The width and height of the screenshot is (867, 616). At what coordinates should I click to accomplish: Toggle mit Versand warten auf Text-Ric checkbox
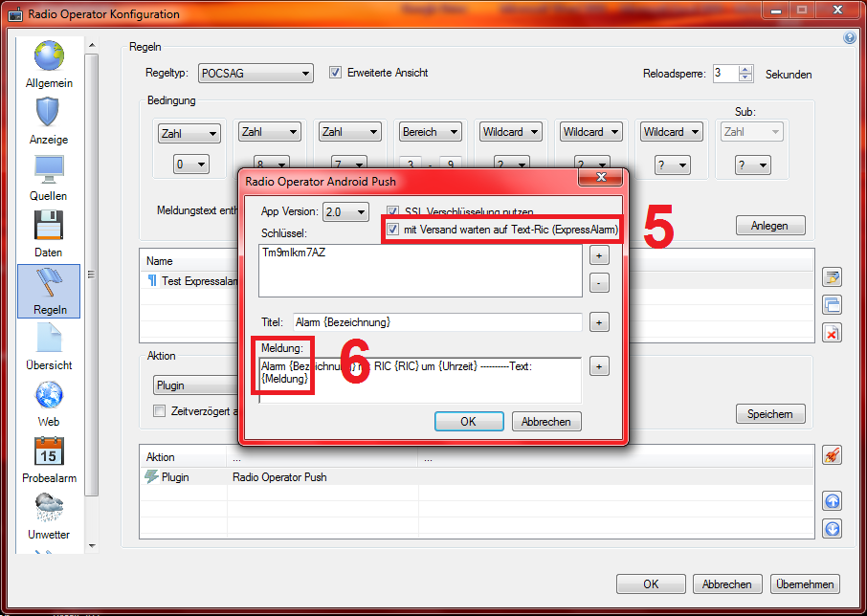pyautogui.click(x=392, y=229)
